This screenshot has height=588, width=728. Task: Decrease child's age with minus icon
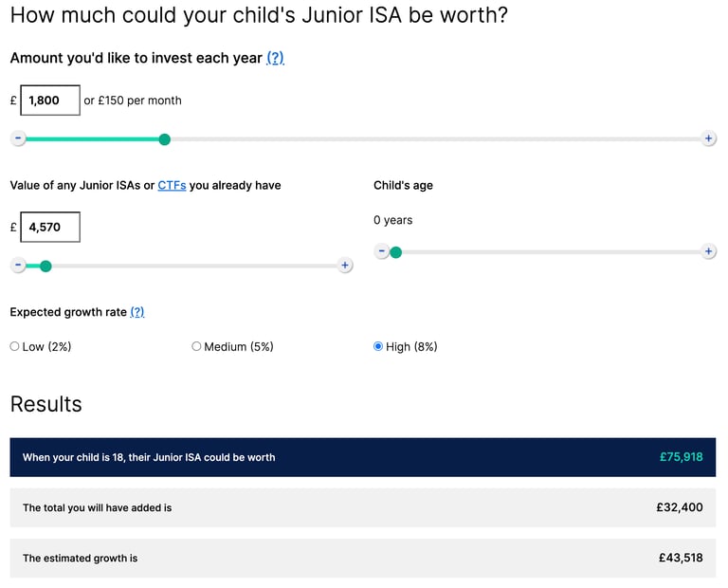(382, 251)
